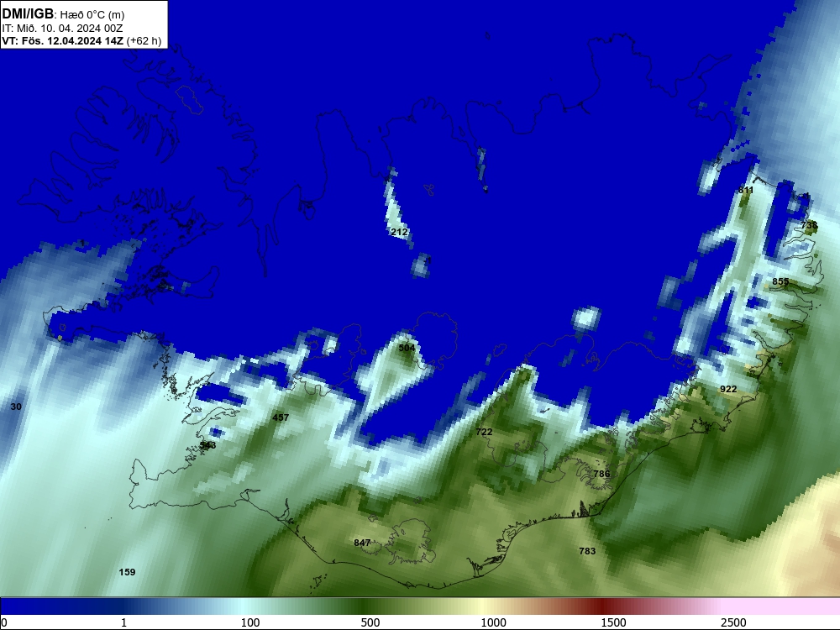Click the 738 height value on the map
Viewport: 840px width, 630px height.
809,225
